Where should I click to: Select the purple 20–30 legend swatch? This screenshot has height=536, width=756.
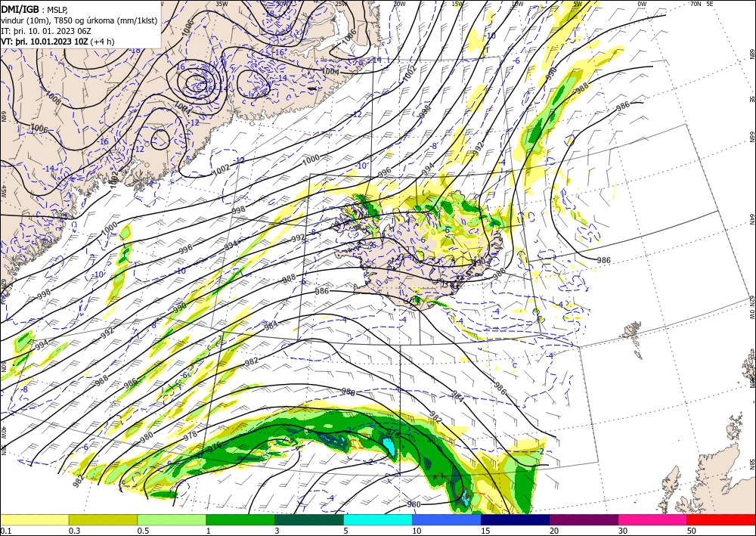584,519
